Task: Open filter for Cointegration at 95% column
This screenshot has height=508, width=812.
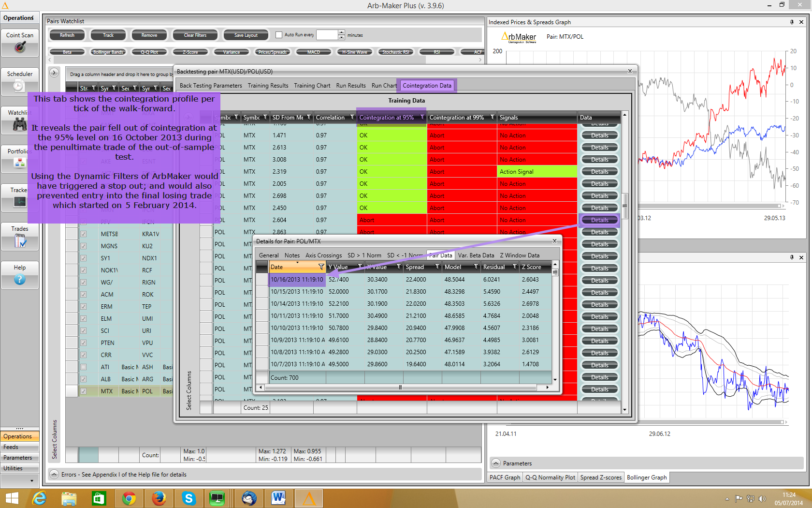Action: click(x=422, y=118)
